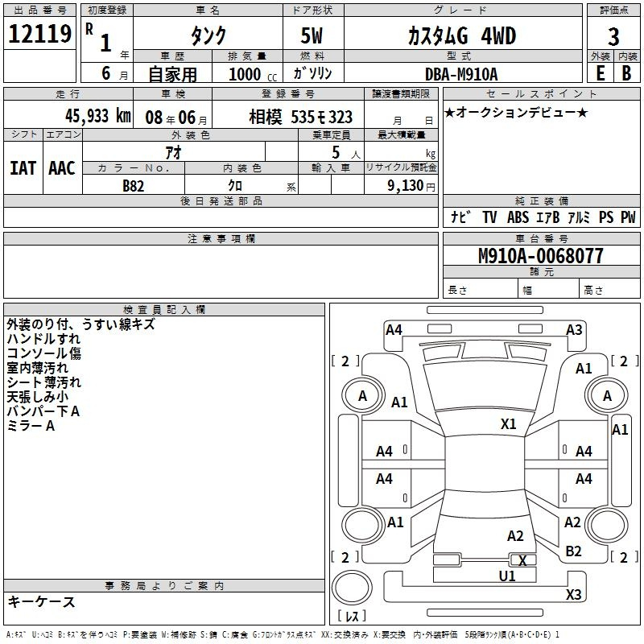
Task: Click the キーケース note text
Action: coord(42,602)
